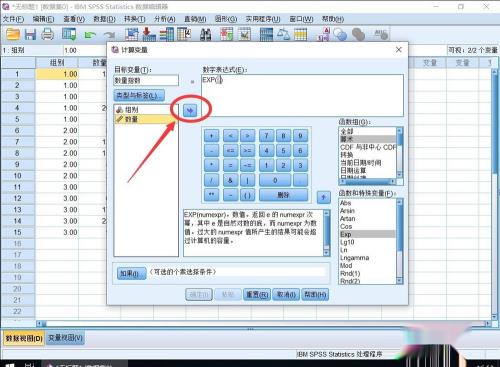
Task: Click the 重置(R) reset button
Action: (x=257, y=295)
